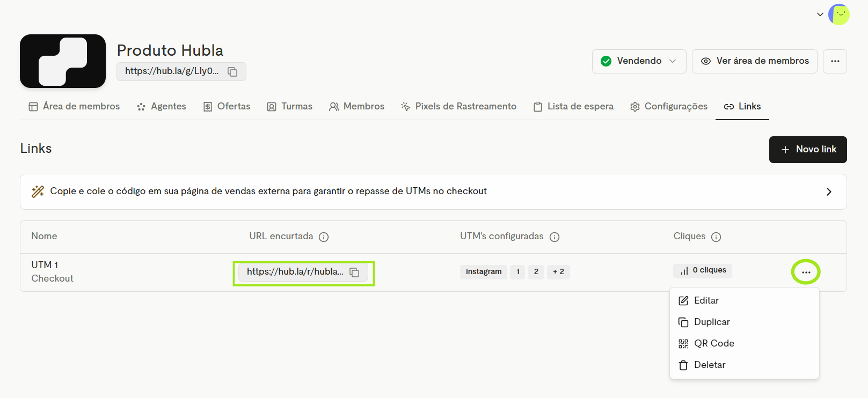The width and height of the screenshot is (868, 398).
Task: Open the info tooltip next to URL encurtada
Action: tap(324, 237)
